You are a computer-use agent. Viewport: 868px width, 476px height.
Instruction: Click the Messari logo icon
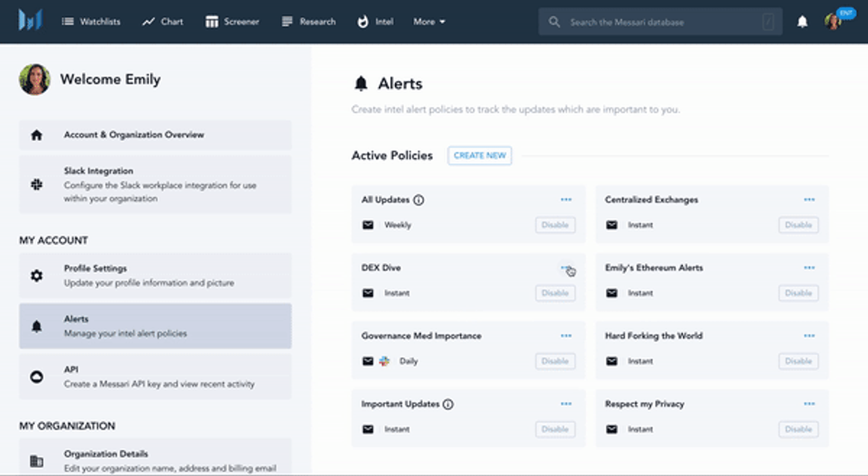(30, 20)
